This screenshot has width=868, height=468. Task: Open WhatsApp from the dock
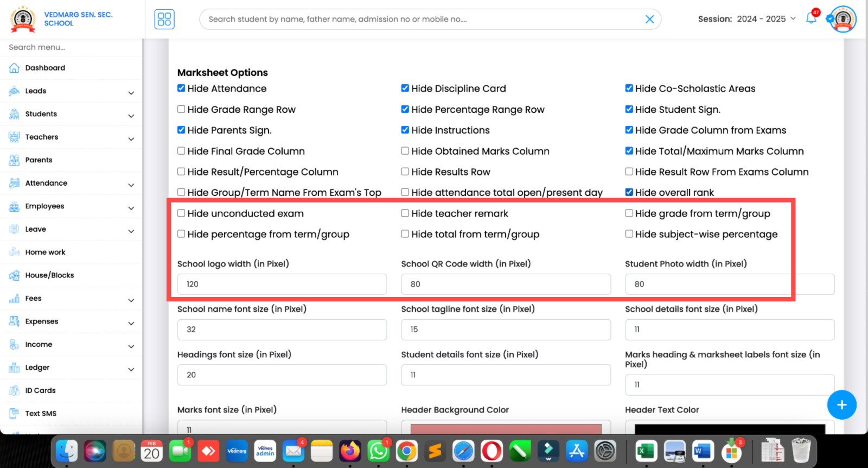tap(379, 451)
